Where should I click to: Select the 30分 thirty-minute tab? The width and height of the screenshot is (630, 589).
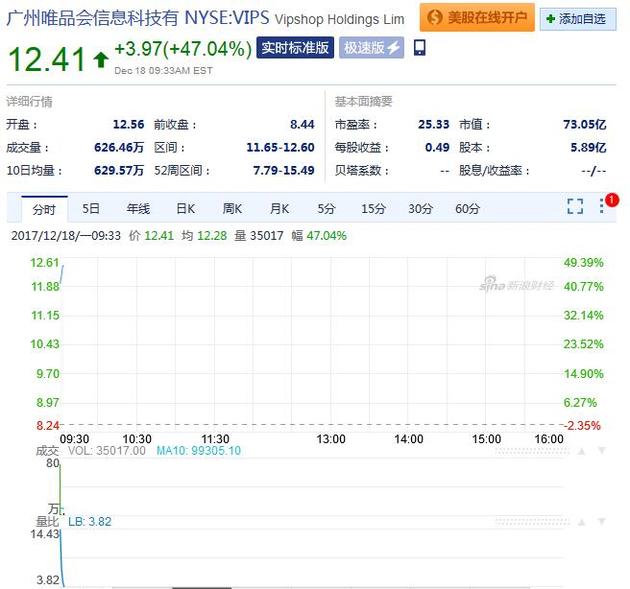click(x=420, y=209)
